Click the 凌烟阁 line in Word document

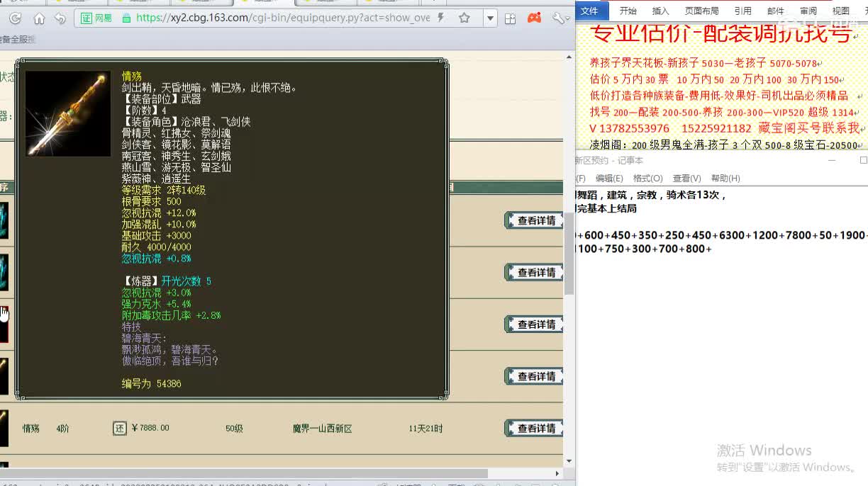coord(724,145)
